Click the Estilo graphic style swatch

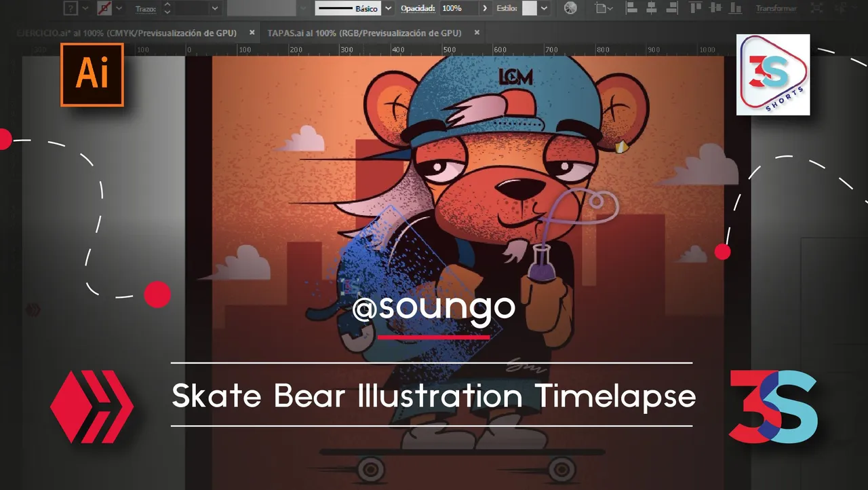[x=530, y=8]
